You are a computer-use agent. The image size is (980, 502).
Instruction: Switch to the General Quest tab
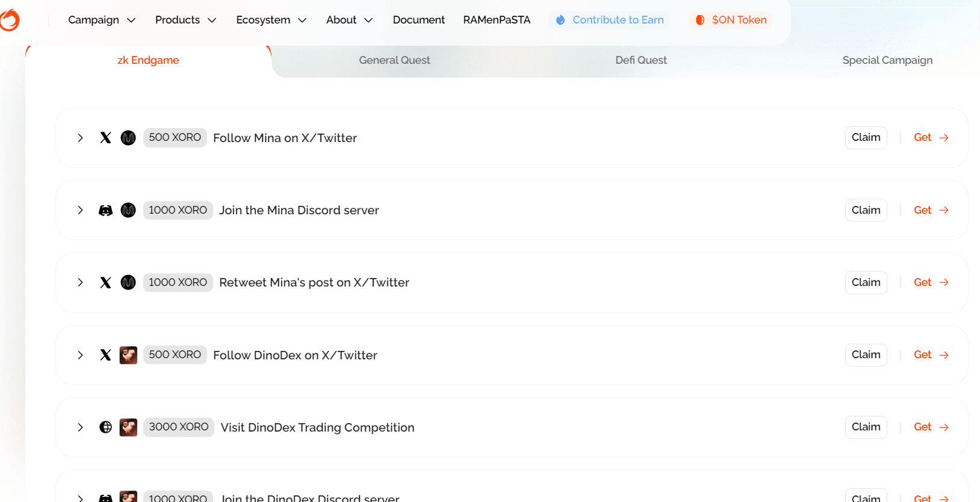click(x=394, y=60)
